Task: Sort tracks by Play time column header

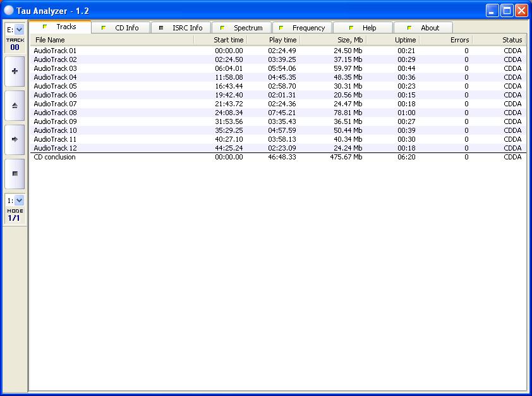Action: 273,40
